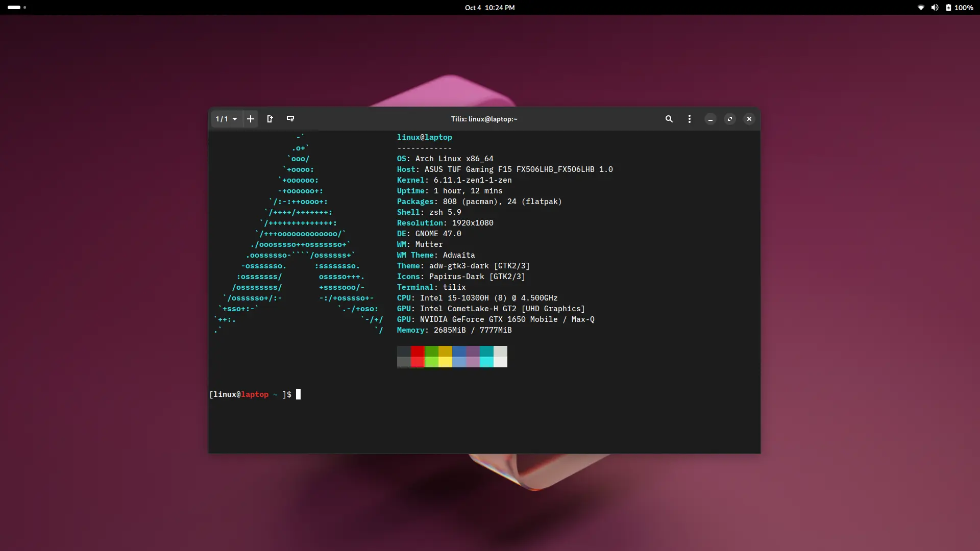Open the three-dot Tilix menu
This screenshot has height=551, width=980.
pyautogui.click(x=690, y=119)
